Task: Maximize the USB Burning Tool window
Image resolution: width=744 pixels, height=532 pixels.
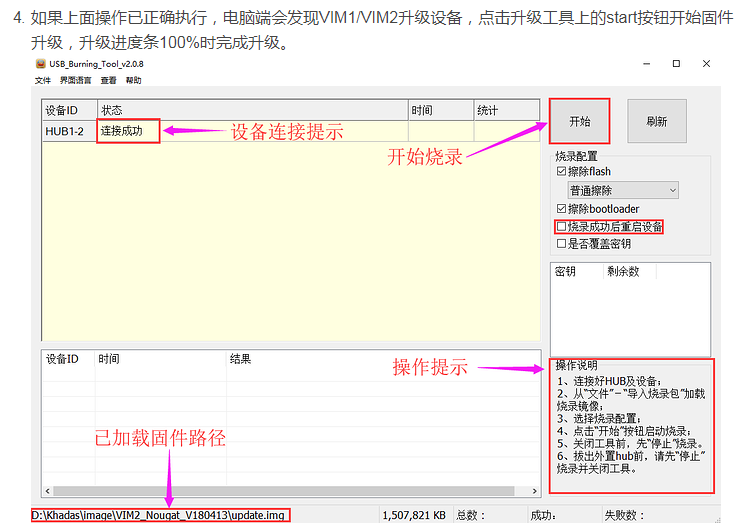Action: click(x=677, y=64)
